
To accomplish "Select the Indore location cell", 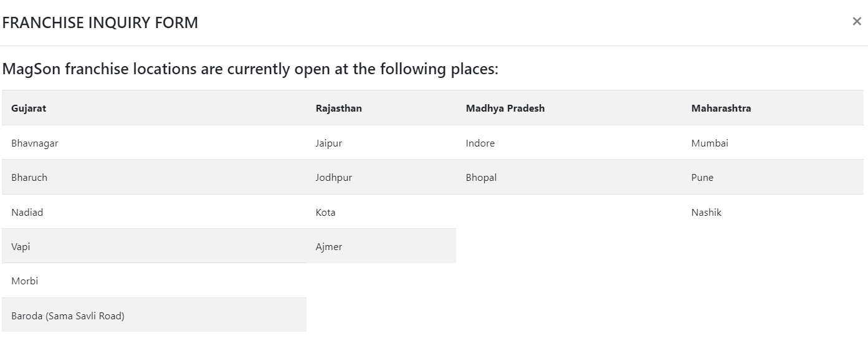I will (x=569, y=143).
